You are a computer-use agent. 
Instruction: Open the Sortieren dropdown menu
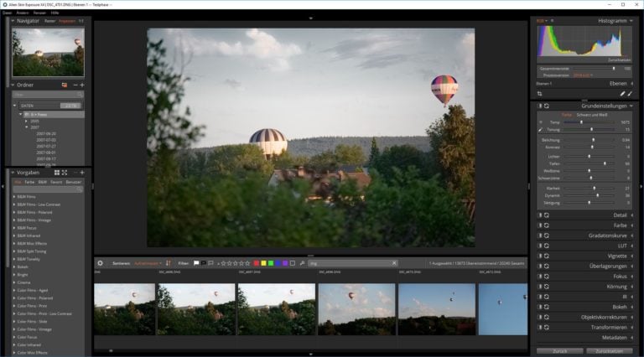[x=147, y=263]
